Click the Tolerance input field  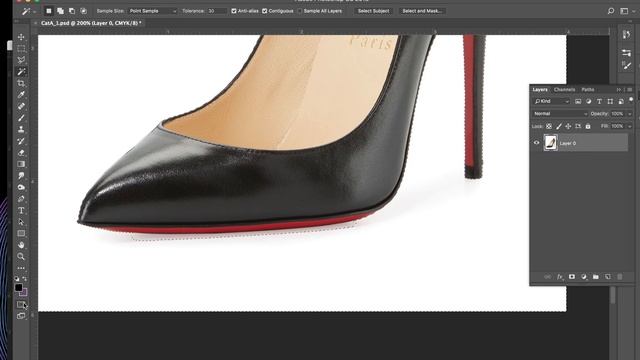217,11
